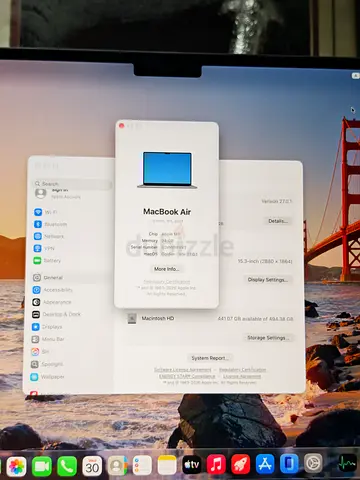Open the red rocket app in the Dock
360x480 pixels.
click(241, 464)
